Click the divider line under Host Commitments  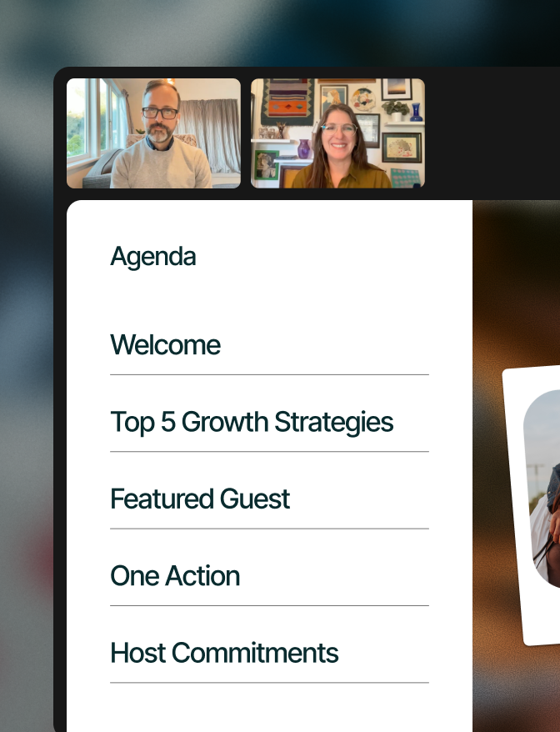pyautogui.click(x=269, y=683)
